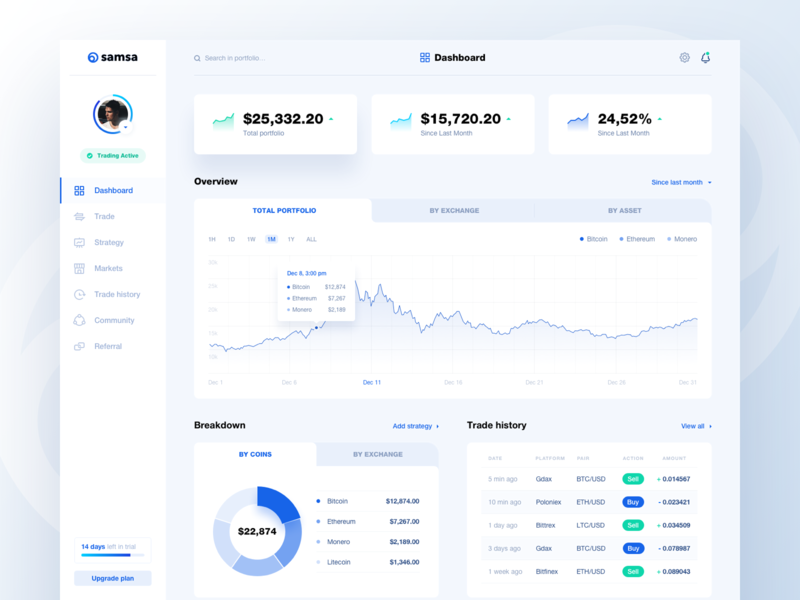
Task: Click the samsa logo icon
Action: 92,57
